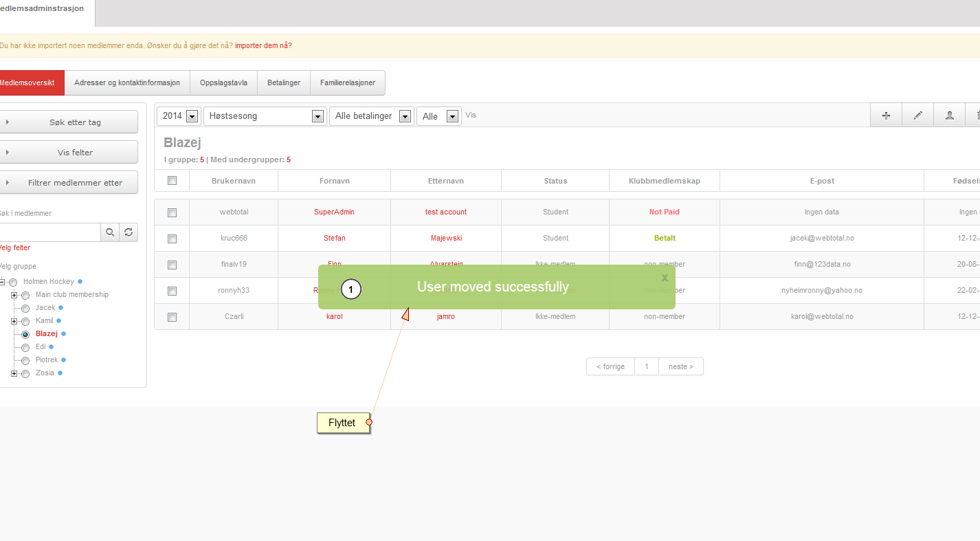Expand the Vis felter panel
980x541 pixels.
tap(68, 152)
